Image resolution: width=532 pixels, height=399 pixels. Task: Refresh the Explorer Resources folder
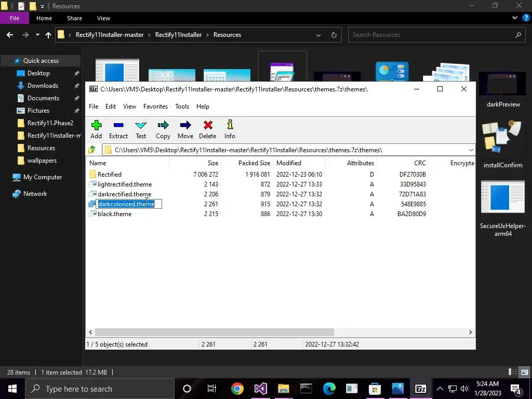(x=334, y=35)
